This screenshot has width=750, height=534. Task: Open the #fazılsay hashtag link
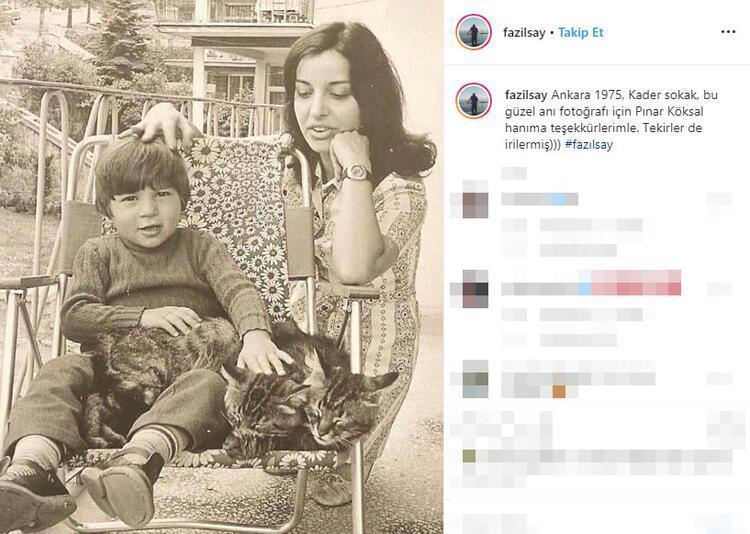(589, 145)
